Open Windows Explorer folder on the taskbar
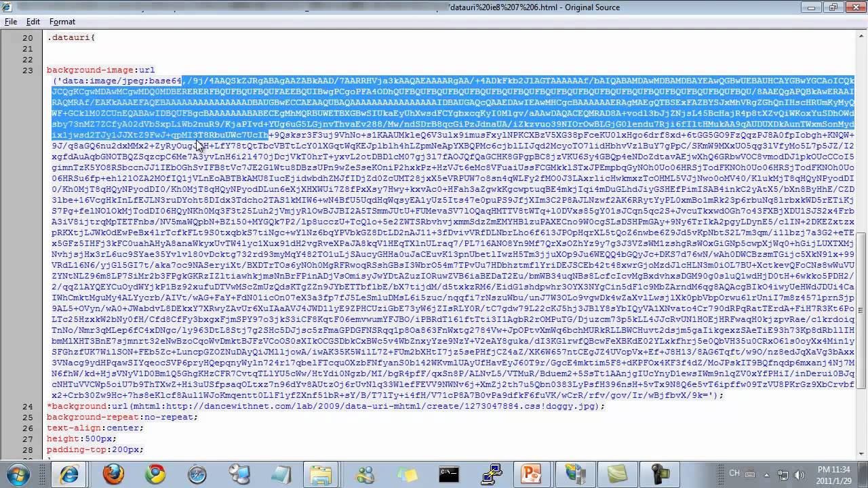Screen dimensions: 868x488 [321, 474]
